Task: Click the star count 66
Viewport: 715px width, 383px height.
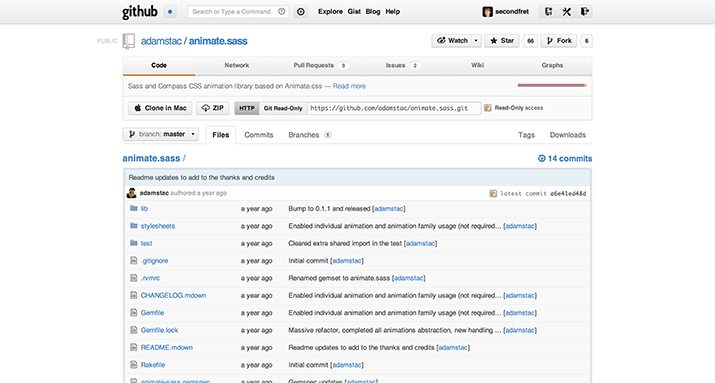Action: pyautogui.click(x=530, y=41)
